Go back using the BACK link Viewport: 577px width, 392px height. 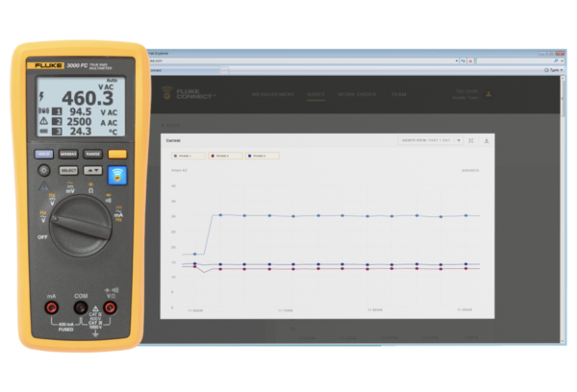(x=171, y=126)
